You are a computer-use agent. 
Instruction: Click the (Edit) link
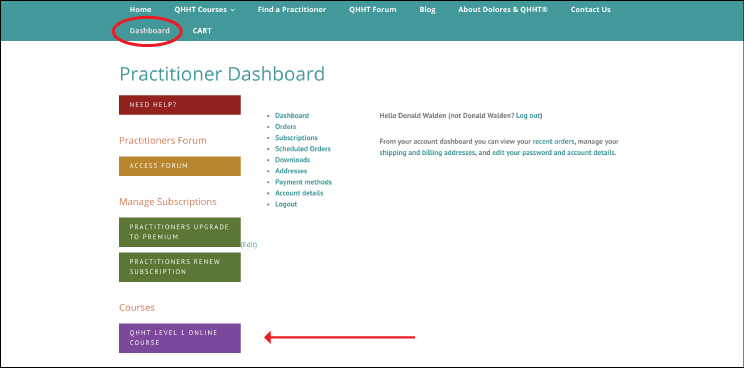(x=249, y=245)
